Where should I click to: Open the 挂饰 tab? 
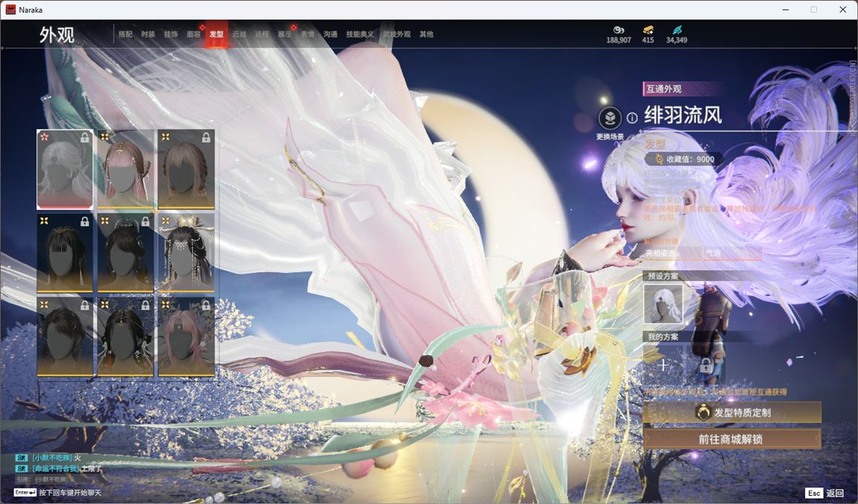pyautogui.click(x=171, y=34)
